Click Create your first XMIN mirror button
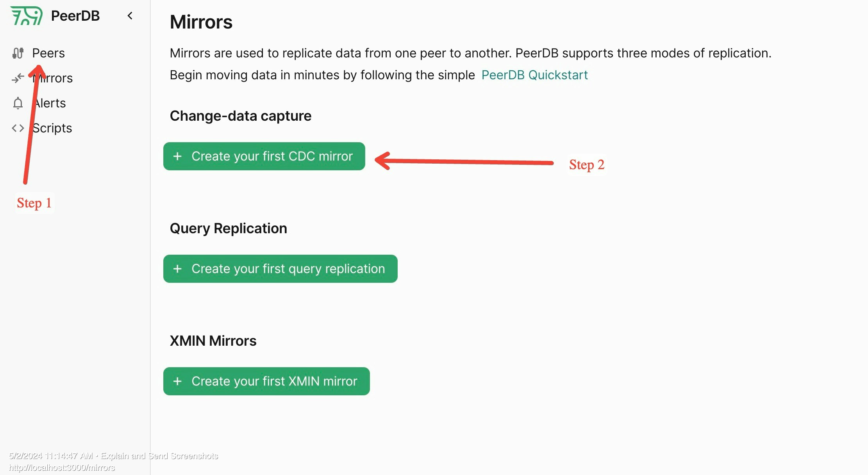The image size is (868, 475). tap(266, 381)
